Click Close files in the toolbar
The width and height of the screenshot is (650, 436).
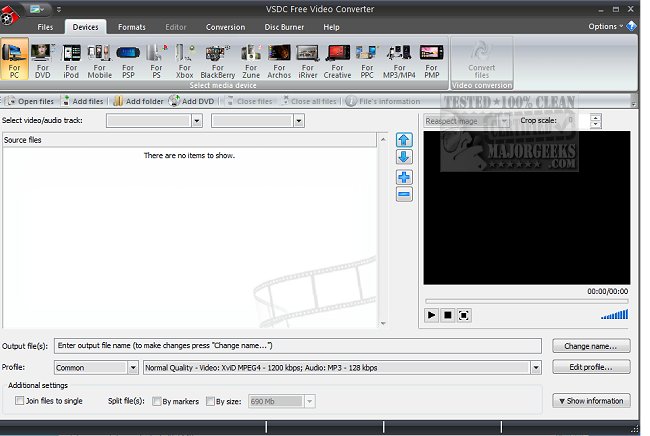point(249,101)
